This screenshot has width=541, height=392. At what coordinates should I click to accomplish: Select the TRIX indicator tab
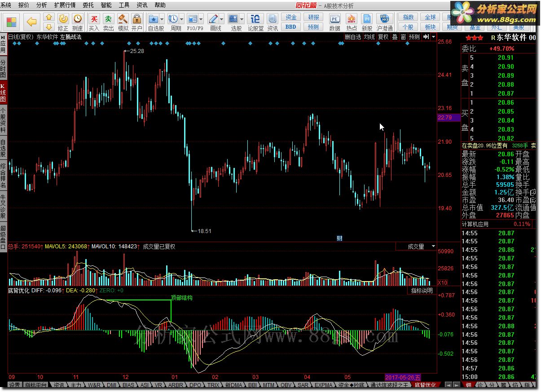(214, 385)
